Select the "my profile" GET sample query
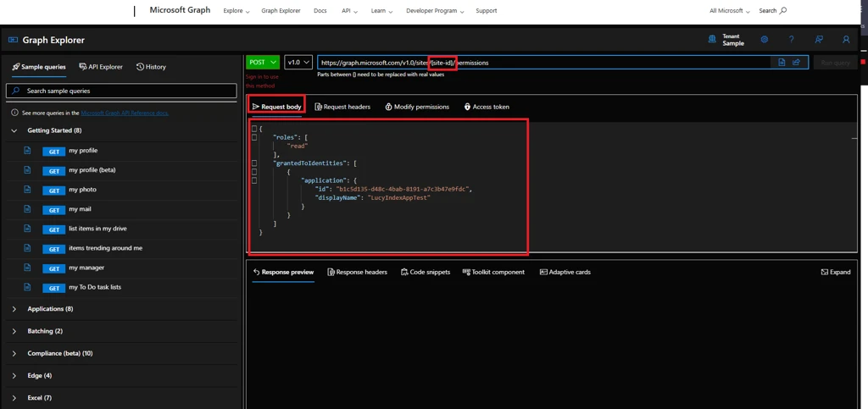 (x=82, y=151)
